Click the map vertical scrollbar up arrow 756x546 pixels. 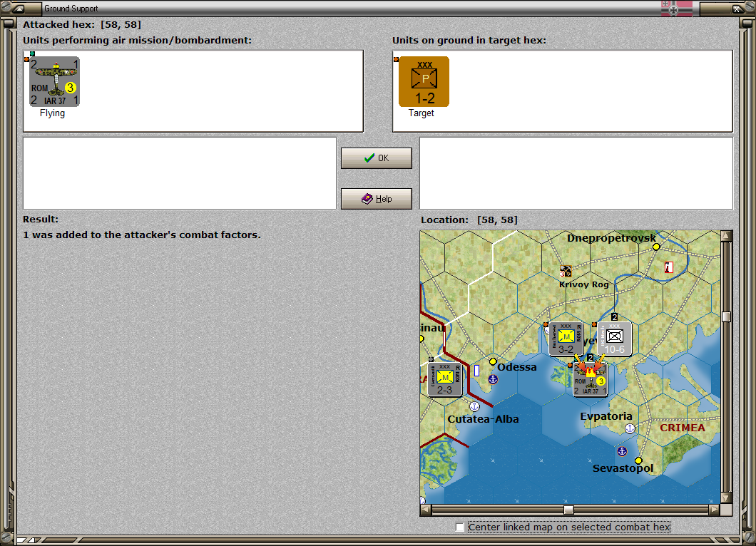coord(726,236)
